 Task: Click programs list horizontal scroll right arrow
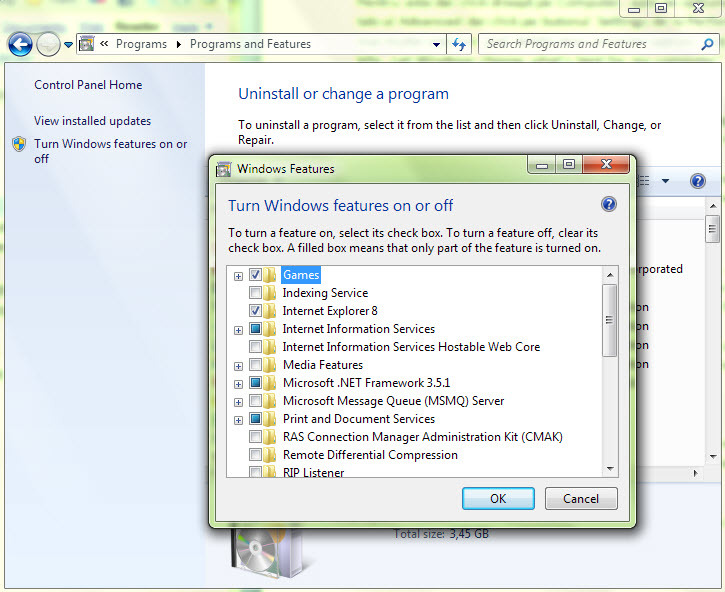coord(695,473)
